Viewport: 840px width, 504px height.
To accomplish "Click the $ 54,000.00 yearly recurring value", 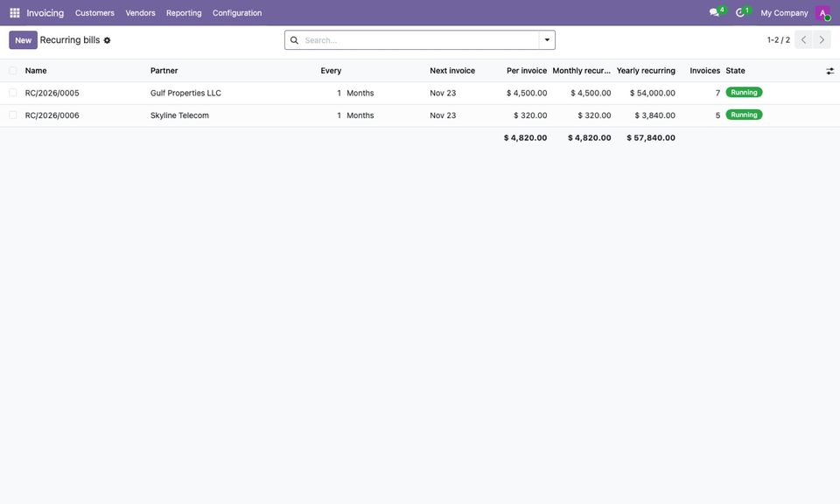I will [x=653, y=94].
